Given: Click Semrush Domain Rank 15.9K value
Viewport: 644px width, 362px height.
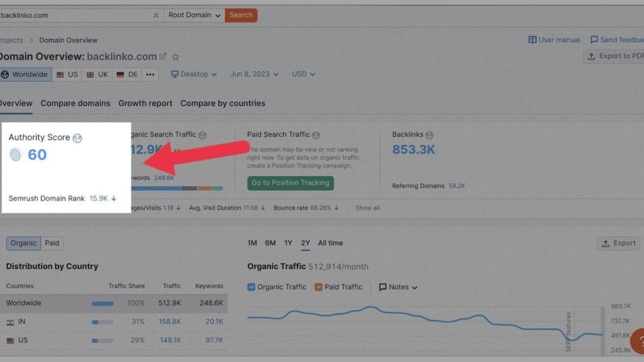Looking at the screenshot, I should [x=99, y=199].
